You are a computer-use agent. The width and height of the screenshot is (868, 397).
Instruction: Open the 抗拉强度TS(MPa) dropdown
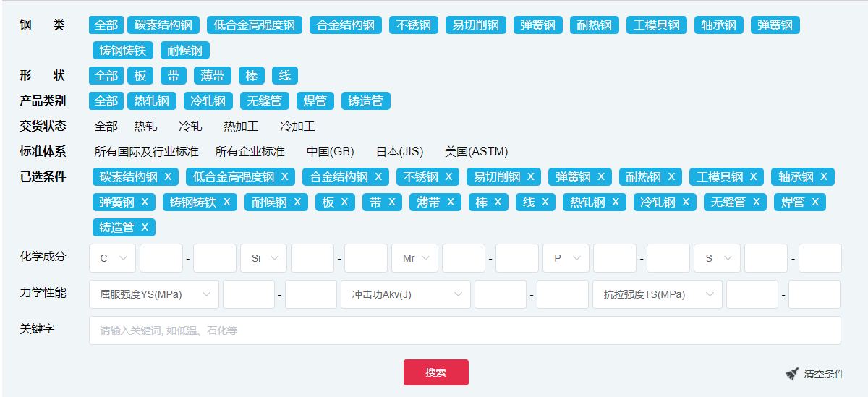658,294
